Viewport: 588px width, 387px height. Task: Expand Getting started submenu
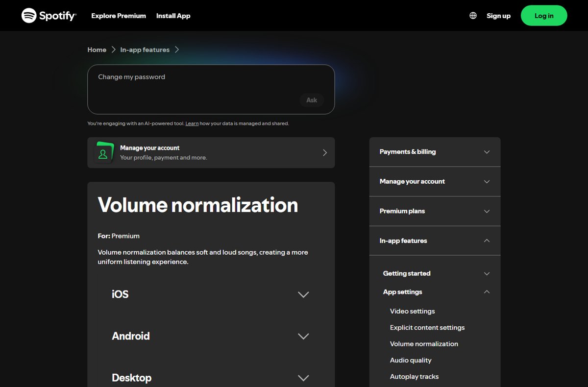click(x=436, y=273)
